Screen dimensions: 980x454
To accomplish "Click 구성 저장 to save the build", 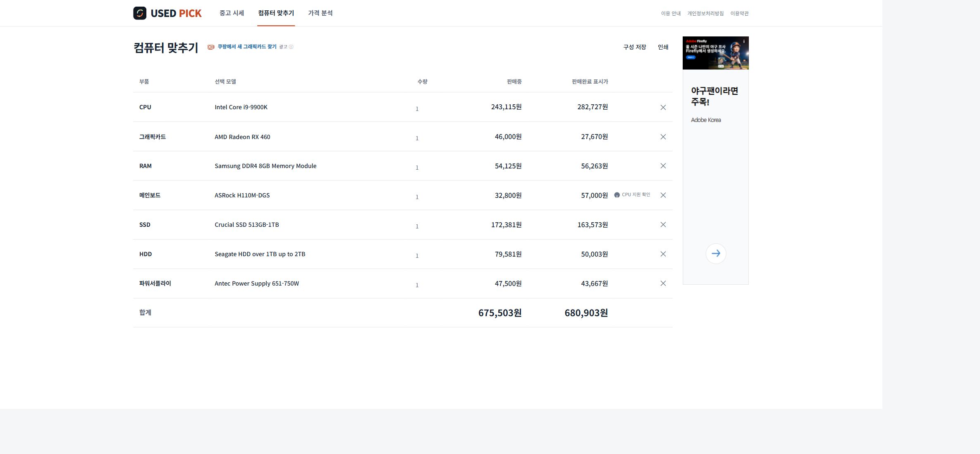I will pos(634,47).
